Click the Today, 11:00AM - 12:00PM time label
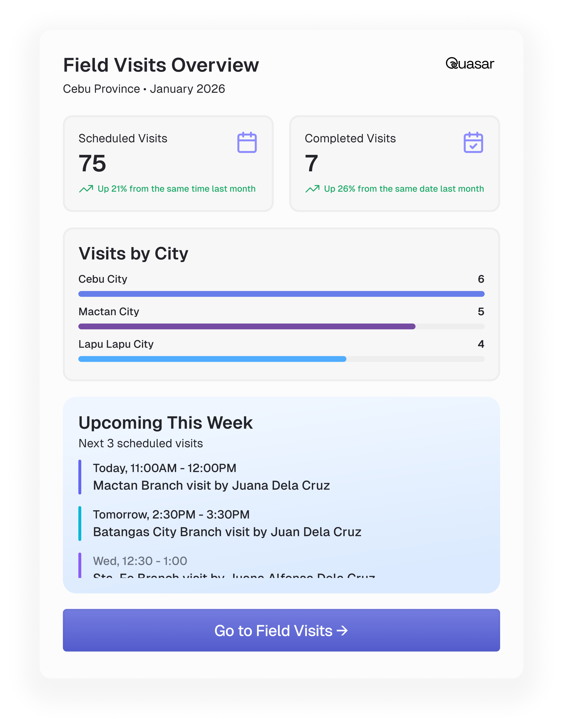 (x=164, y=468)
